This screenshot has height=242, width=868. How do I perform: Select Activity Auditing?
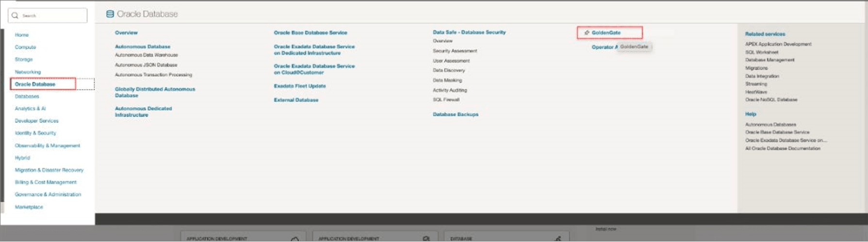click(x=450, y=90)
